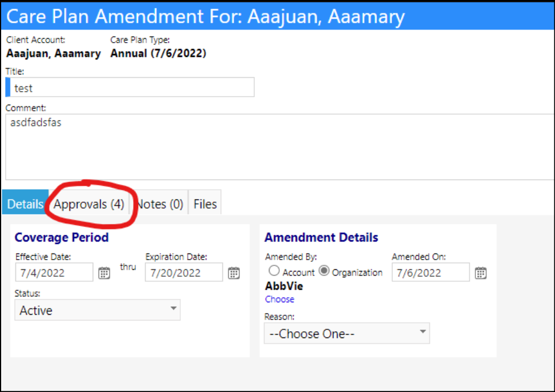The height and width of the screenshot is (392, 555).
Task: Click the Coverage Period heading
Action: [x=61, y=237]
